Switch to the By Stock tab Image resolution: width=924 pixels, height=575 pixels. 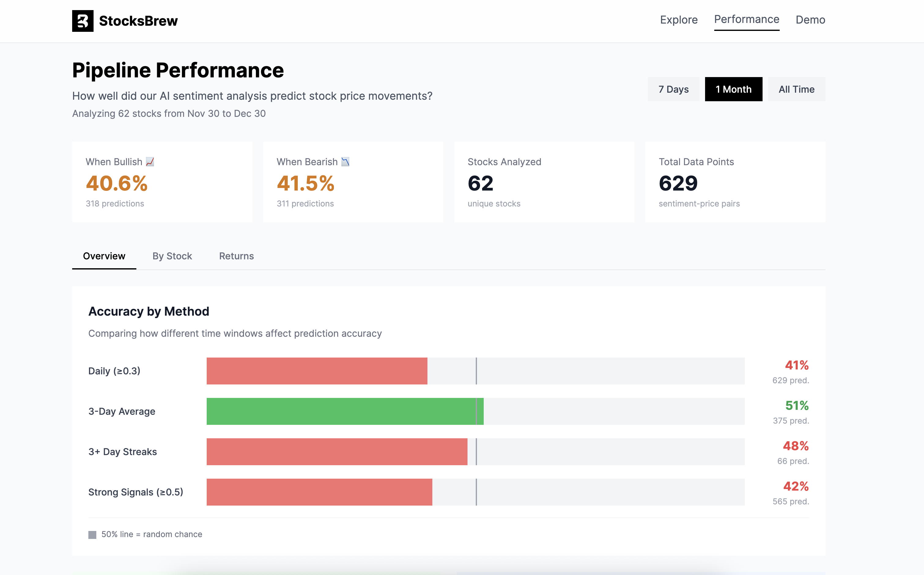172,256
